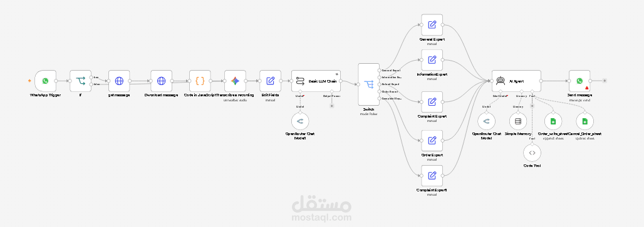
Task: Open the Order Expert node
Action: (432, 141)
